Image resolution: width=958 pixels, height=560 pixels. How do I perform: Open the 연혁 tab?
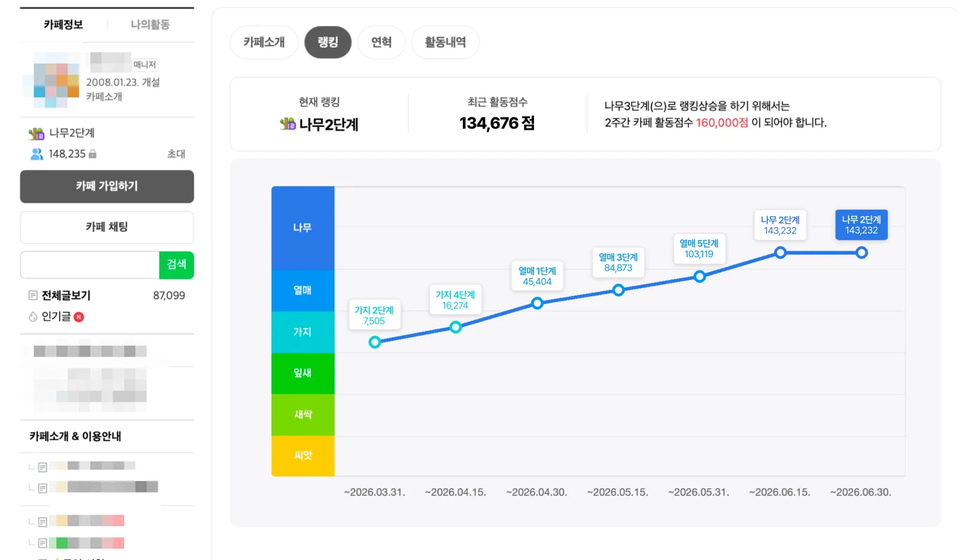381,42
